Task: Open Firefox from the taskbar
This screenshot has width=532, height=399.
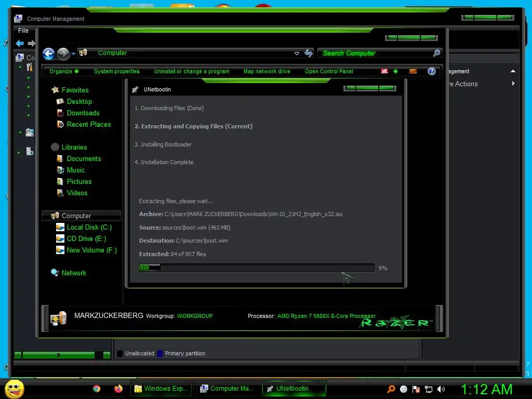Action: coord(118,389)
